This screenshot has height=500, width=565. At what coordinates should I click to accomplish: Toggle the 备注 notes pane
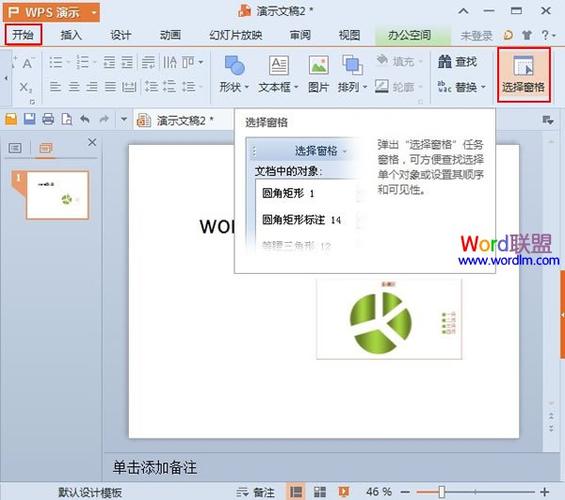click(x=255, y=492)
